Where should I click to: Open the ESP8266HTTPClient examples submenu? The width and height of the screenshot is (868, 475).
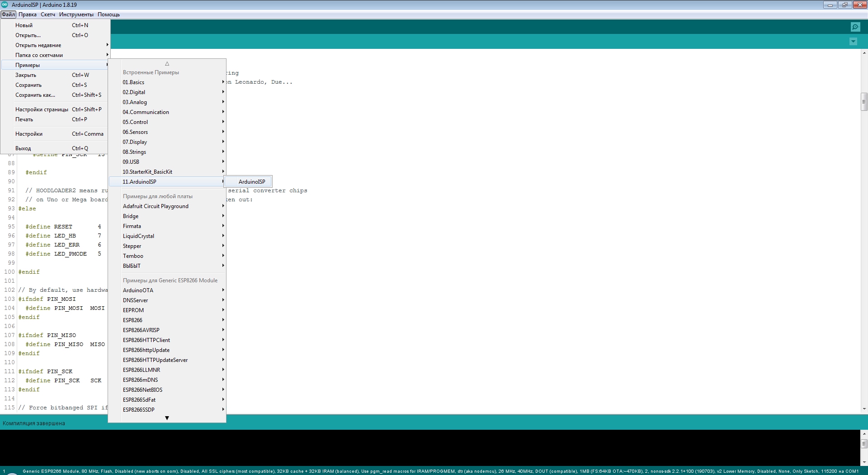click(167, 340)
